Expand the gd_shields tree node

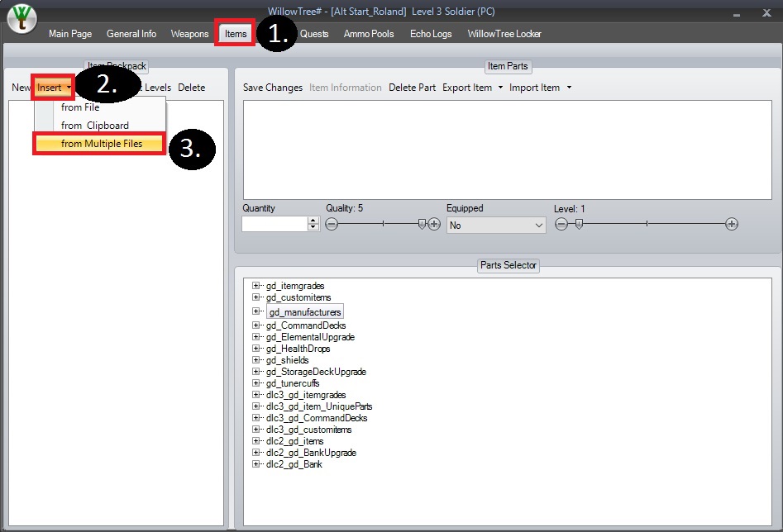[x=256, y=360]
